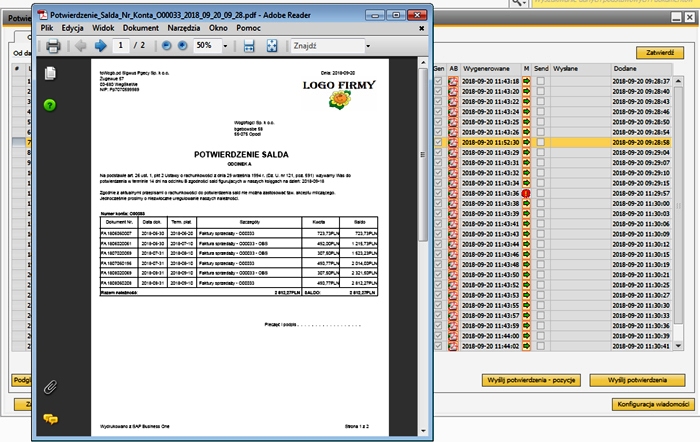Click the PDF icon in row 11:43:50
The image size is (700, 442).
coord(453,275)
